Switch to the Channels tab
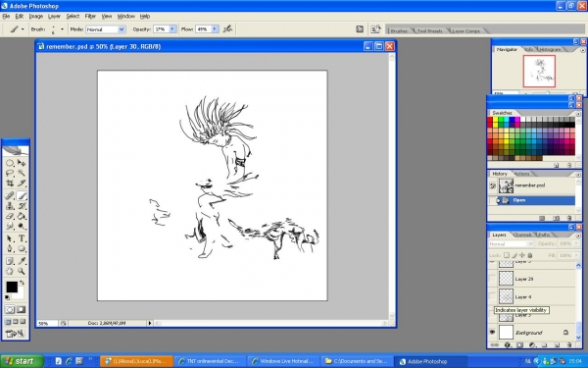Viewport: 588px width, 368px height. click(x=522, y=235)
